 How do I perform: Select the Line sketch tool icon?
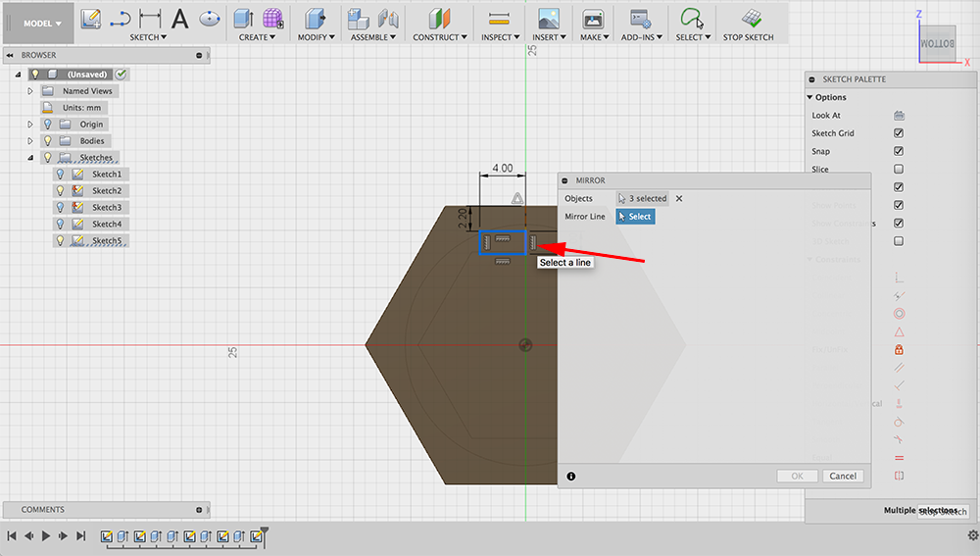[120, 19]
